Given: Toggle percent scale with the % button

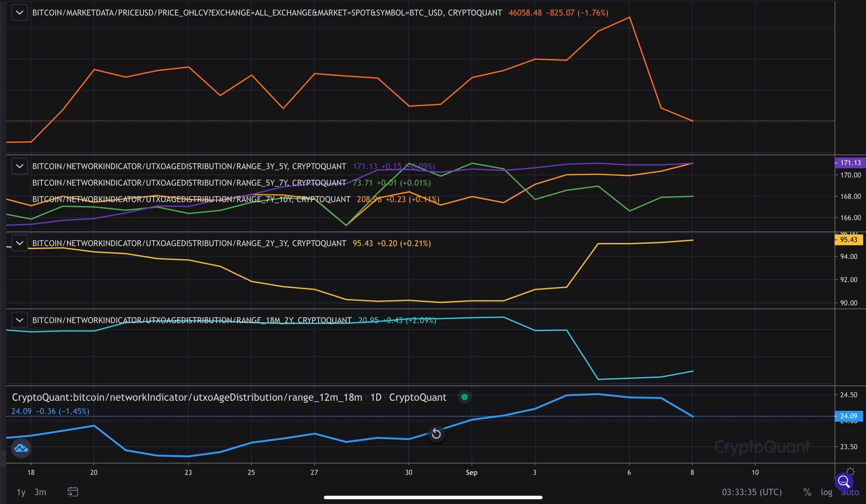Looking at the screenshot, I should click(x=807, y=492).
